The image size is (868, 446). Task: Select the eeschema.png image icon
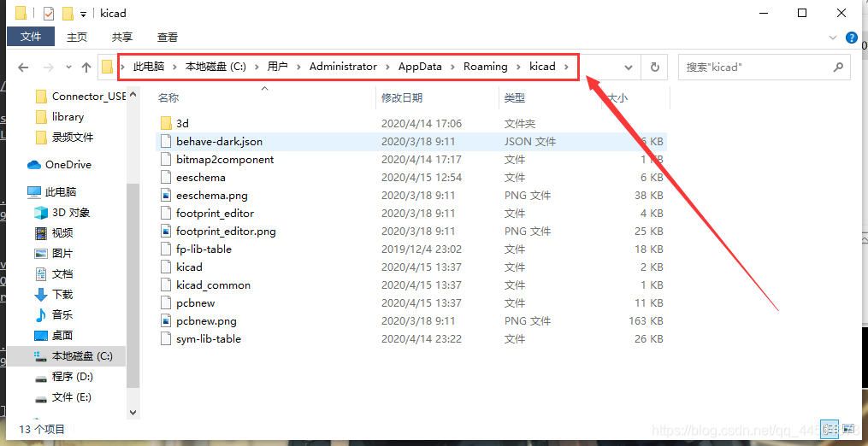coord(166,196)
